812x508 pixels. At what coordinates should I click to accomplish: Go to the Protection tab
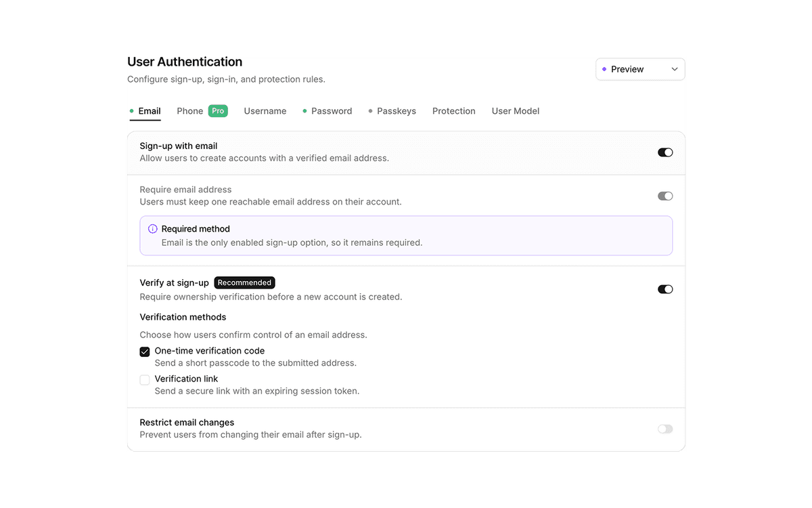coord(454,111)
